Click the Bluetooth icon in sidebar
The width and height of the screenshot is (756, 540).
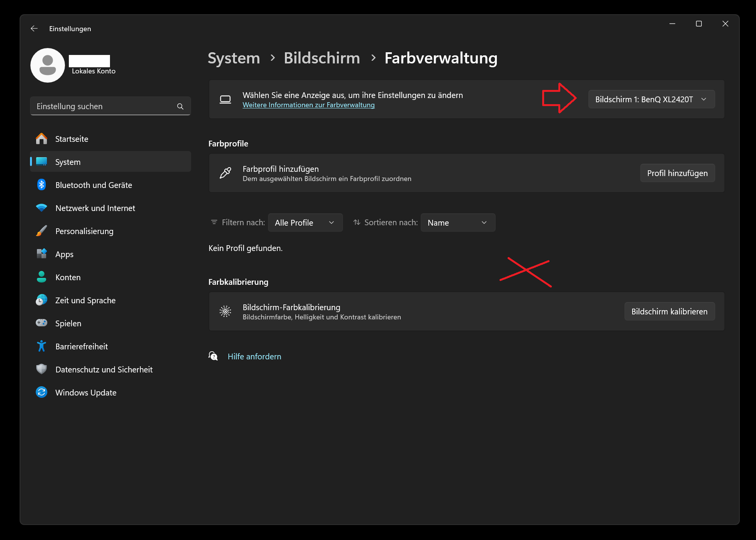pos(42,185)
